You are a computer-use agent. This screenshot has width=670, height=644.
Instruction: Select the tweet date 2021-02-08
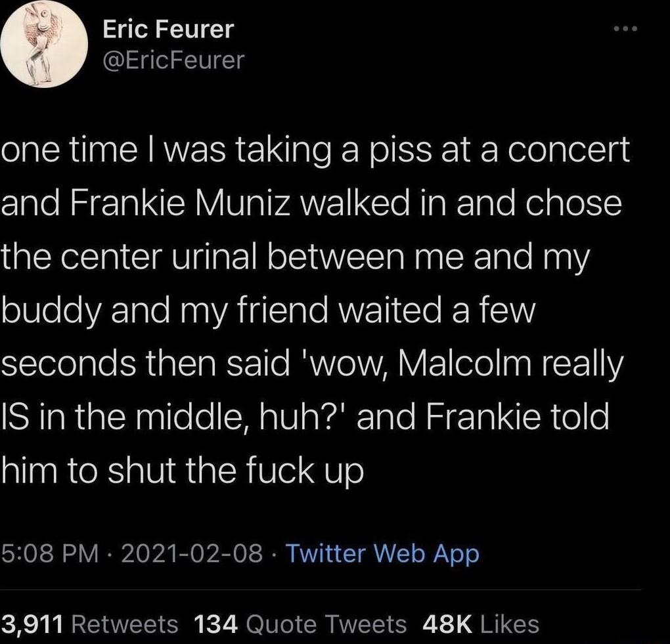tap(191, 553)
